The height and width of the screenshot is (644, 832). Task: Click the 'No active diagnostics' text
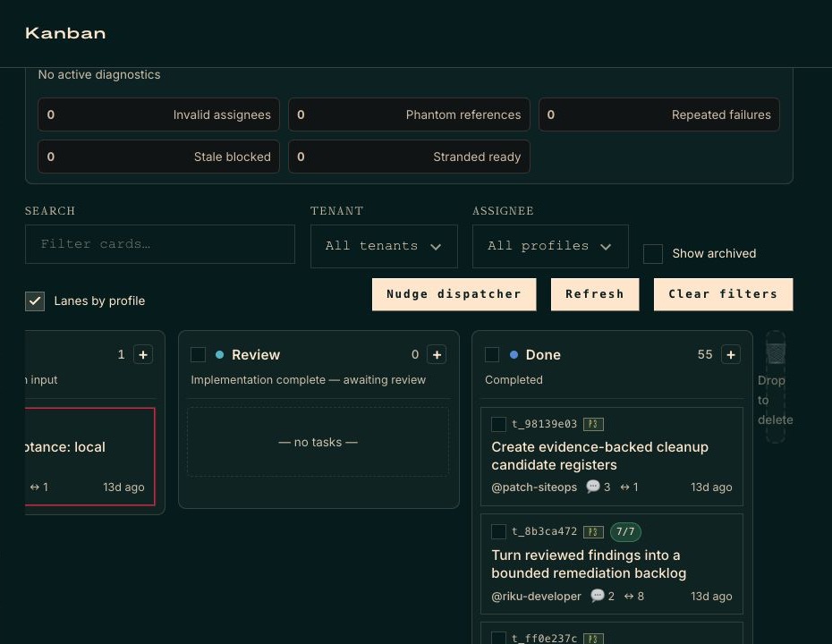coord(99,75)
